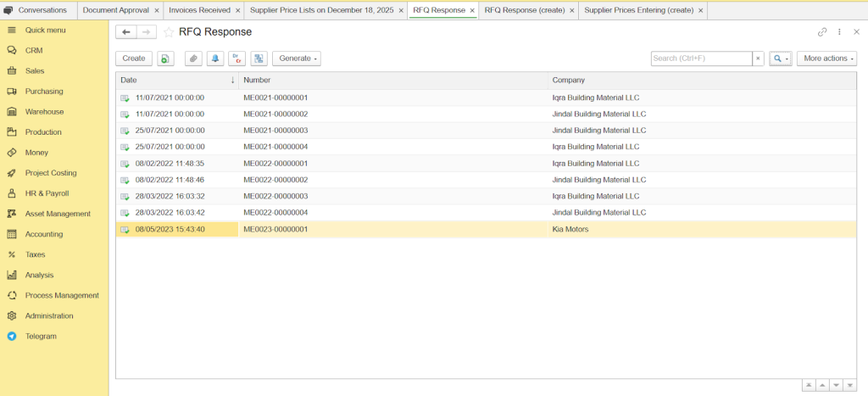
Task: Clear the search field with the x button
Action: [758, 59]
